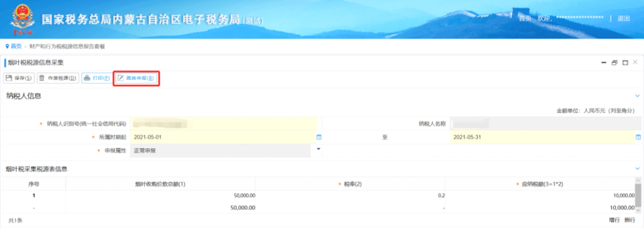Expand the 申报属性 dropdown arrow
This screenshot has width=644, height=229.
pyautogui.click(x=318, y=148)
